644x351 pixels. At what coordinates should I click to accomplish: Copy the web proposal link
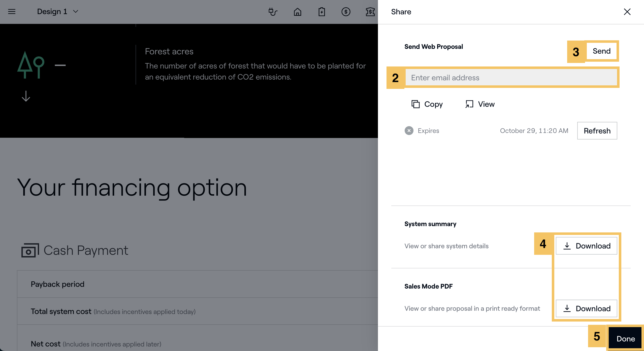[427, 104]
